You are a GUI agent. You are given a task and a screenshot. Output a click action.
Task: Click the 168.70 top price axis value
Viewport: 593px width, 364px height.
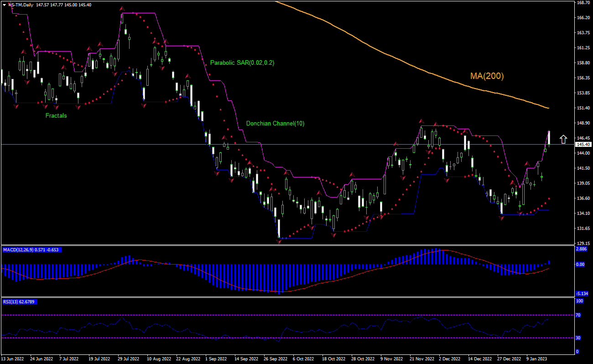[x=583, y=3]
